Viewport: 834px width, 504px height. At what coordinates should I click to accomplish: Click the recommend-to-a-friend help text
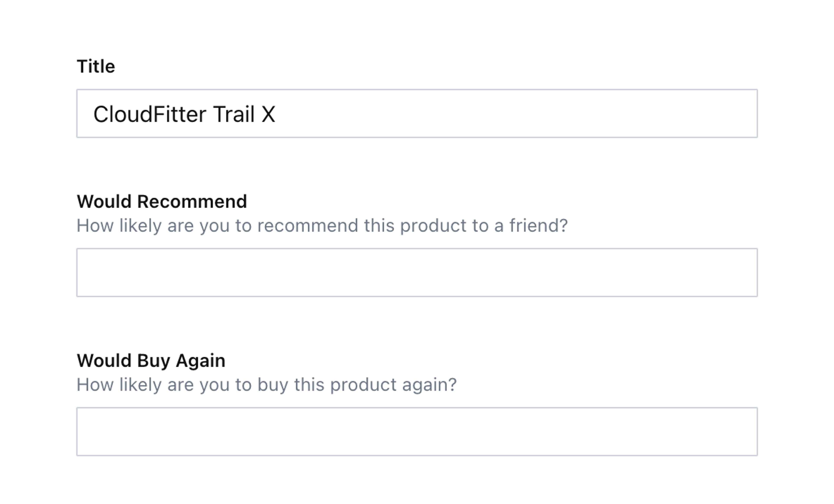pos(322,226)
